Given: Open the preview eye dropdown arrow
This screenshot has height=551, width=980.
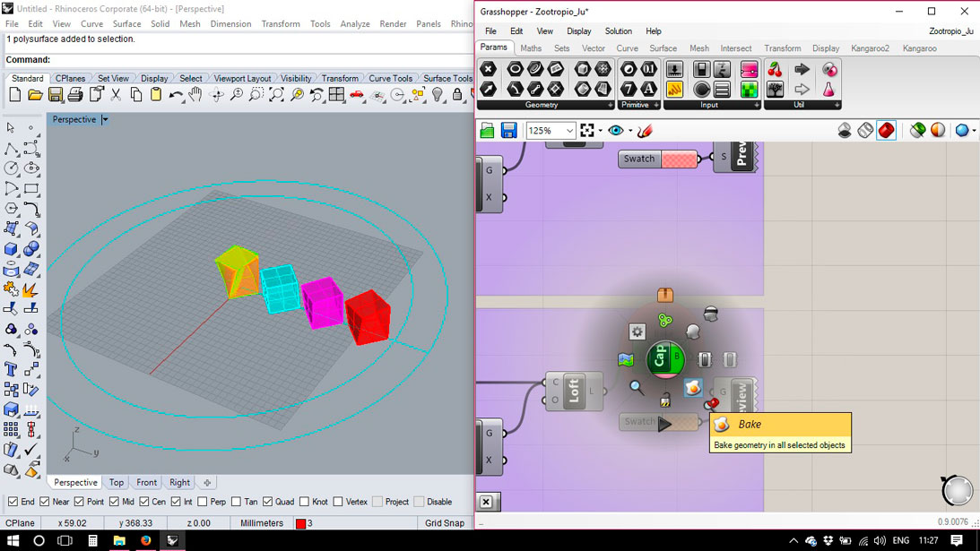Looking at the screenshot, I should (630, 131).
